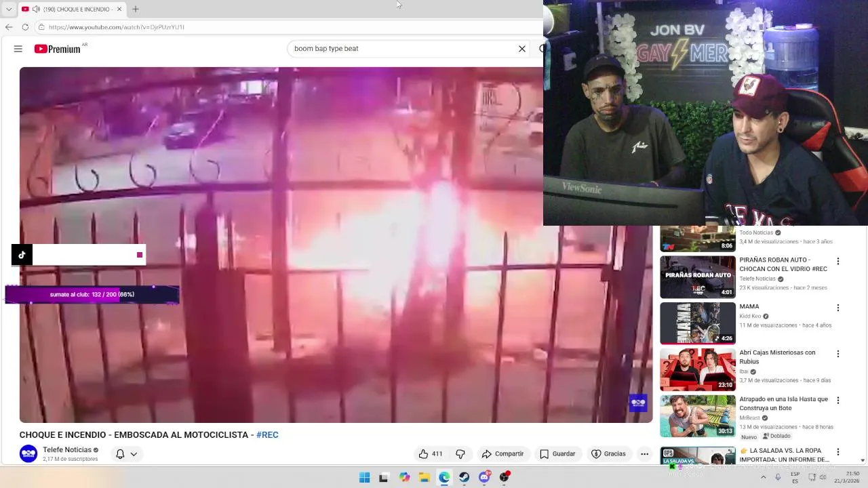Open 'Abrí Cajas Misteriosas con Rubius' thumbnail
The image size is (868, 488).
[698, 369]
